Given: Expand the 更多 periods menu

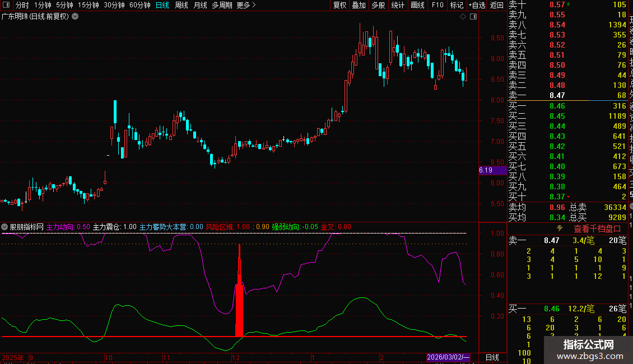Looking at the screenshot, I should (246, 5).
